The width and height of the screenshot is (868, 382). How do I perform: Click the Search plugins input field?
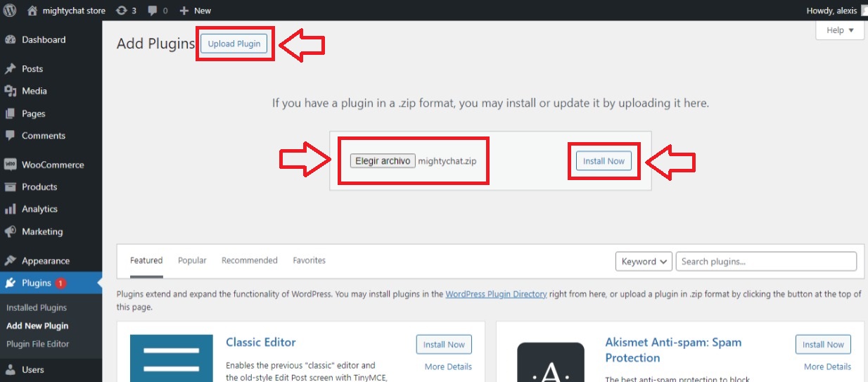point(766,261)
